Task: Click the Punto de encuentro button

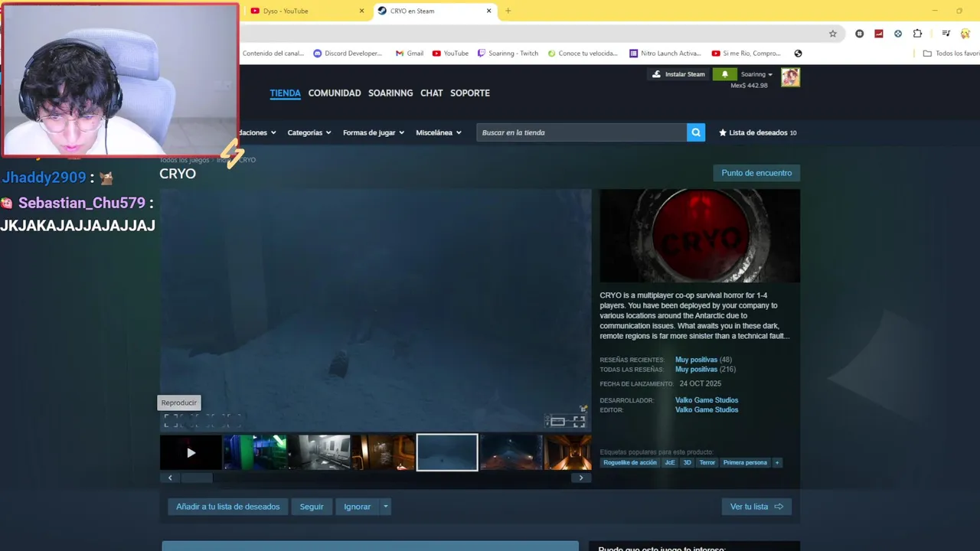Action: click(756, 173)
